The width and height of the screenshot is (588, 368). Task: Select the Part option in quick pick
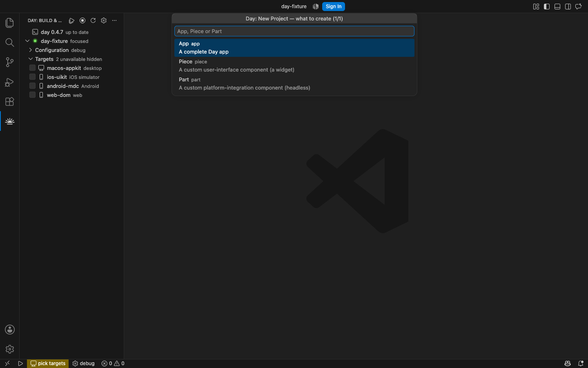[294, 84]
